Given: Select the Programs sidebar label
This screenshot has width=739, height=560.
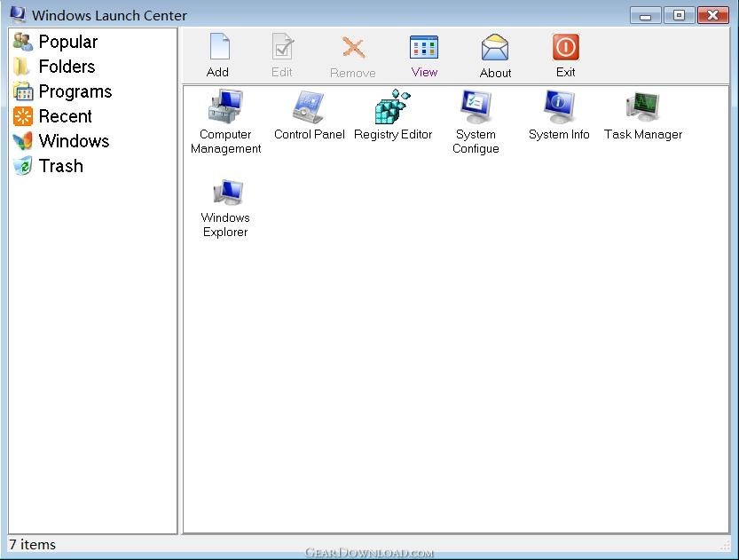Looking at the screenshot, I should pos(75,91).
